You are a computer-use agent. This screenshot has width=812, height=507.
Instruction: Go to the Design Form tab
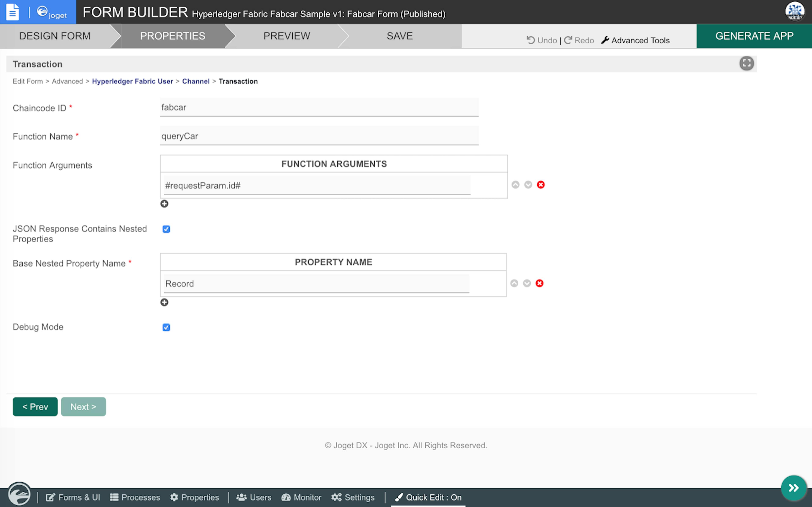pyautogui.click(x=55, y=36)
